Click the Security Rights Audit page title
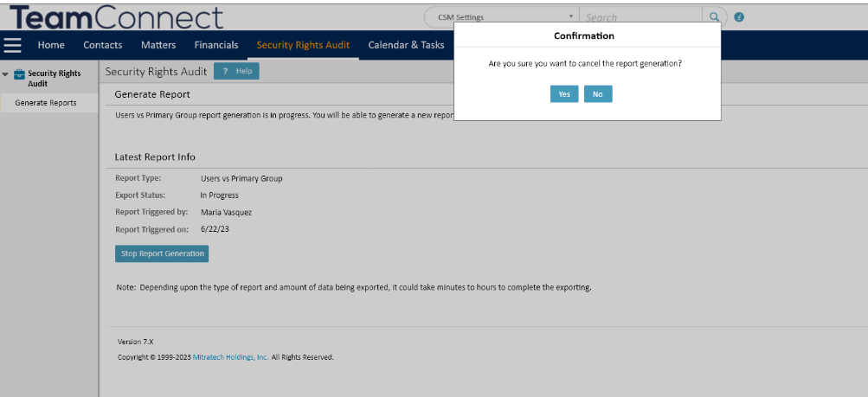868x397 pixels. 156,71
